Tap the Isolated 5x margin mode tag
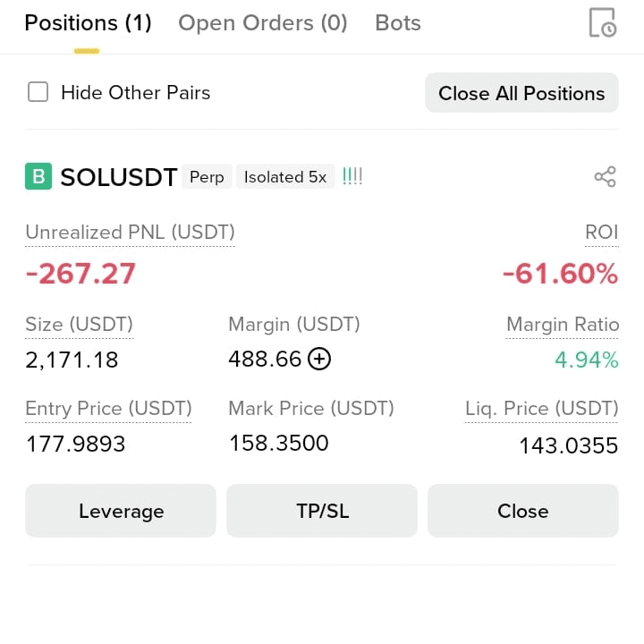 point(285,177)
